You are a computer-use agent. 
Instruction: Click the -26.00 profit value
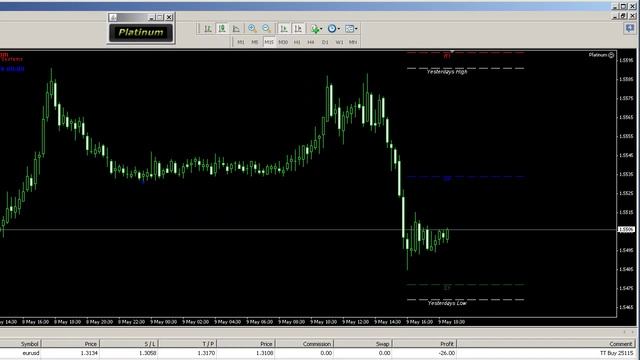pos(447,353)
